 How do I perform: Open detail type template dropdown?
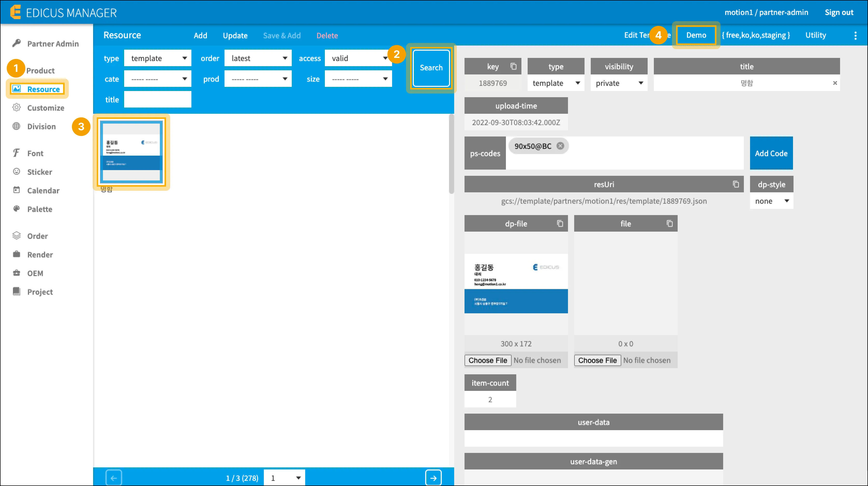(x=556, y=83)
